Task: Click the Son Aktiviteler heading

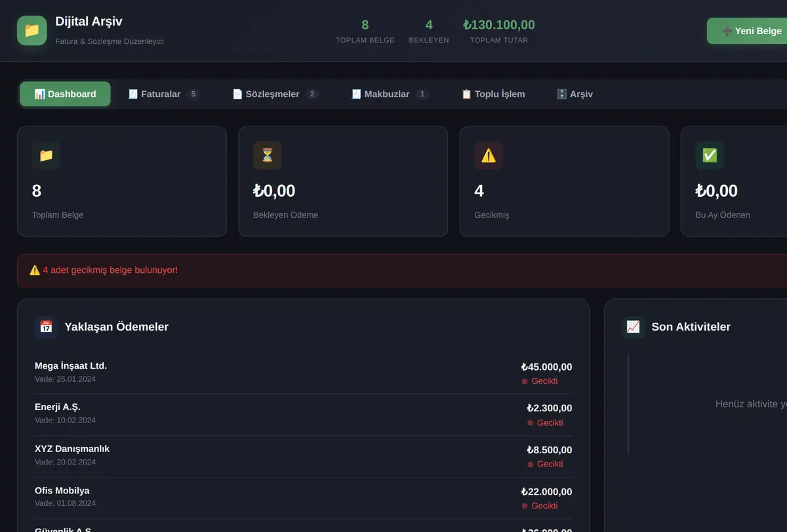Action: (691, 327)
